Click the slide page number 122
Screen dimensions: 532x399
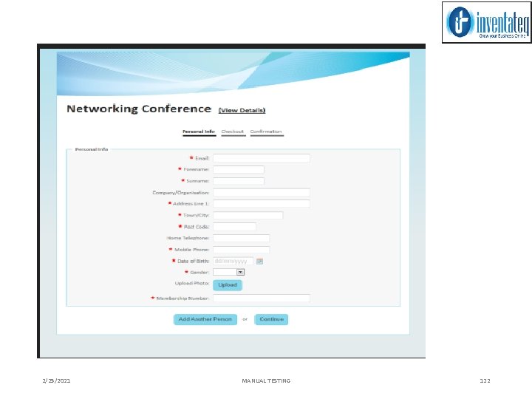485,381
